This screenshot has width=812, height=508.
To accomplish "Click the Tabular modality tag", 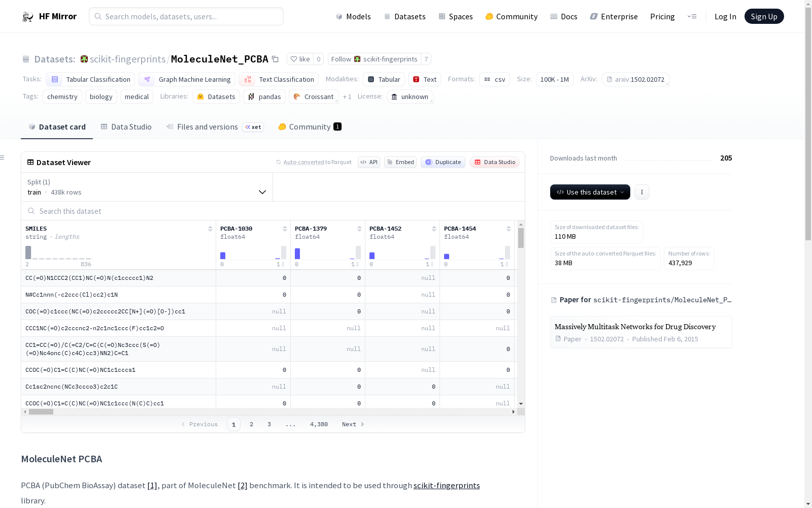I will coord(384,79).
